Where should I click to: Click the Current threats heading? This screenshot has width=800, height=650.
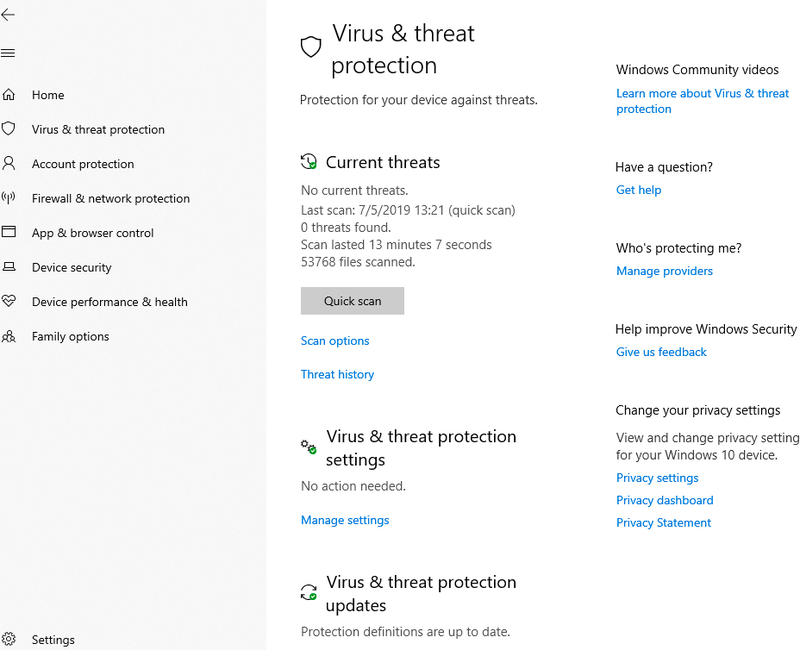(383, 162)
